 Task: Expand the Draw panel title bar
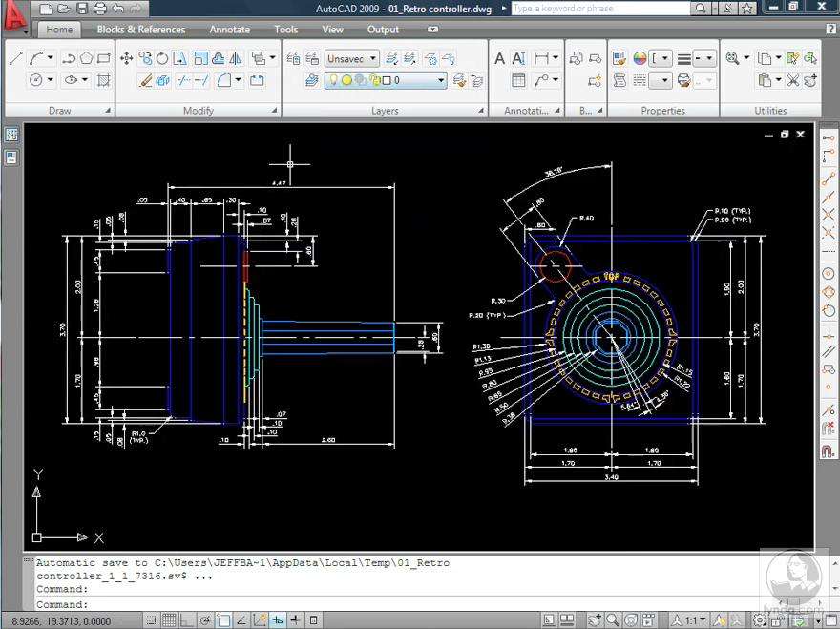click(59, 111)
